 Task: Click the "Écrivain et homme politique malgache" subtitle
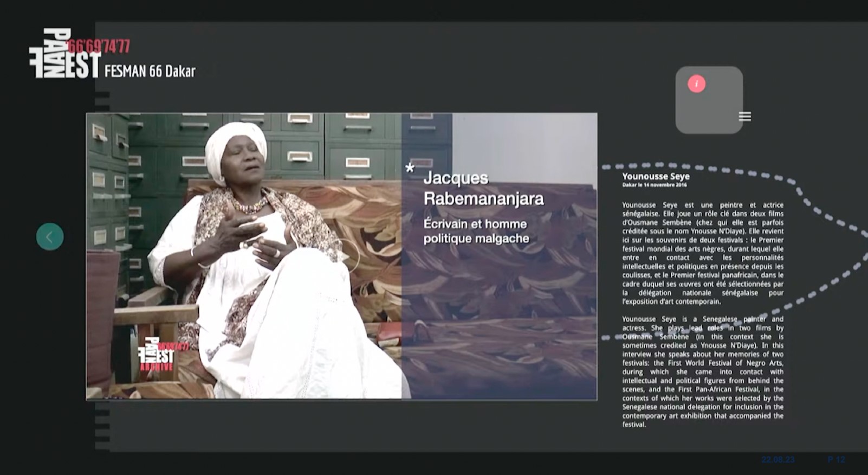tap(476, 231)
